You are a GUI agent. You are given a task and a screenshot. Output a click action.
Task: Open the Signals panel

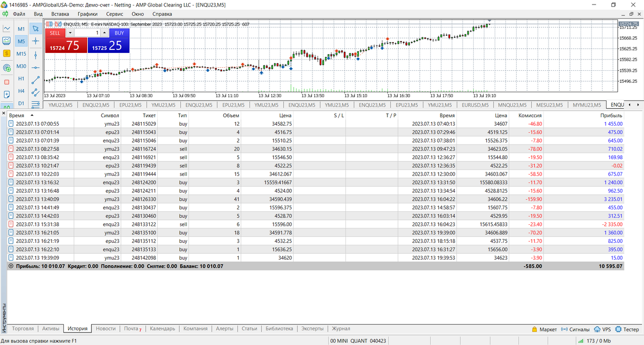click(576, 330)
